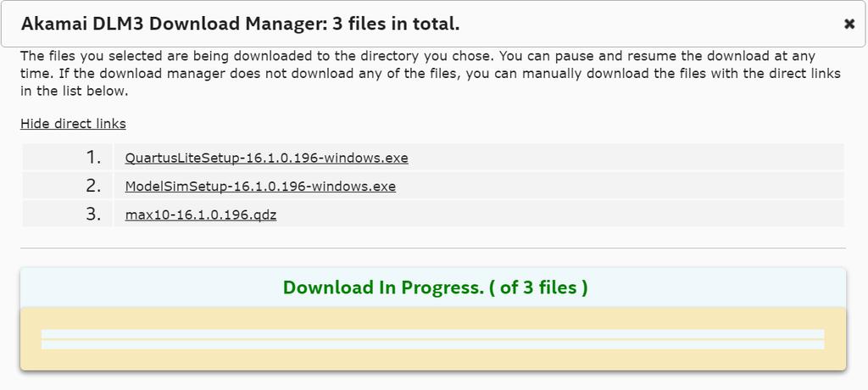The image size is (868, 390).
Task: Click the Akamai DLM3 Download Manager title
Action: (x=240, y=24)
